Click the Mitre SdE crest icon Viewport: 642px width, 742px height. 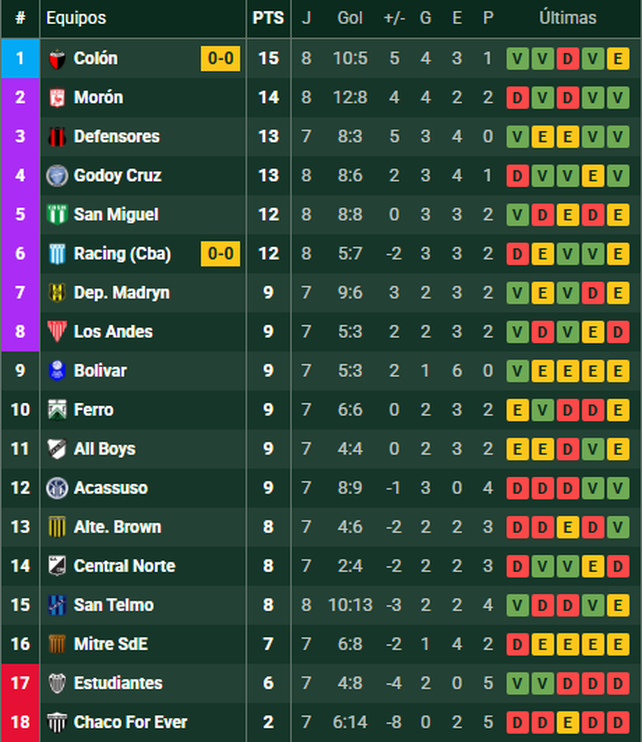point(57,644)
